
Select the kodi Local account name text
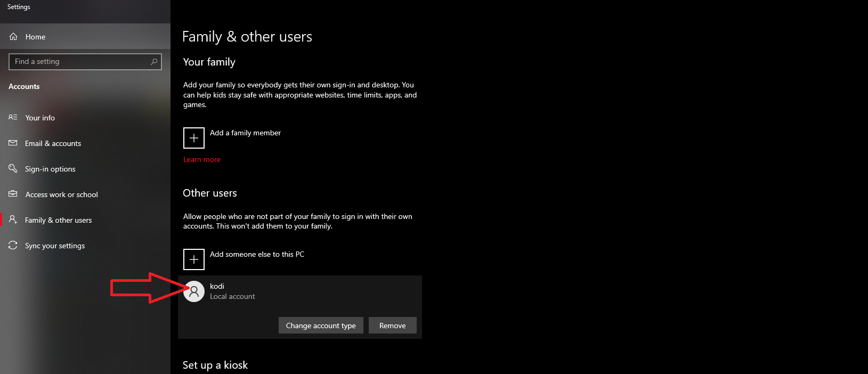click(x=217, y=286)
